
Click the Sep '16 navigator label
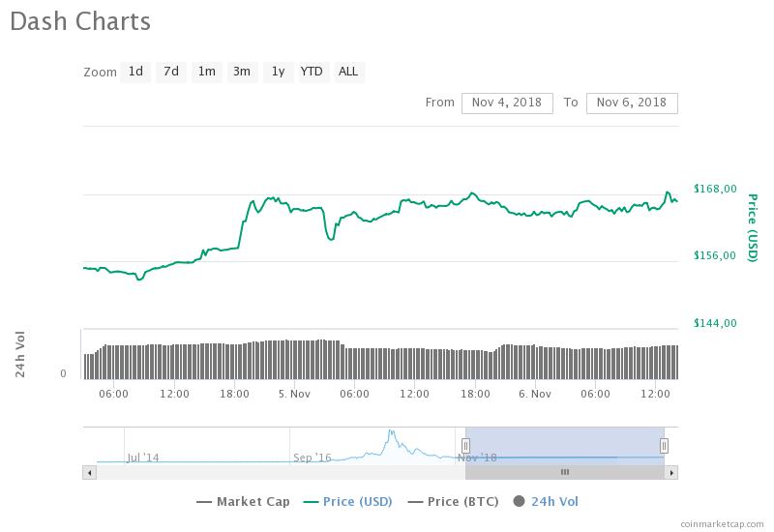click(x=312, y=458)
